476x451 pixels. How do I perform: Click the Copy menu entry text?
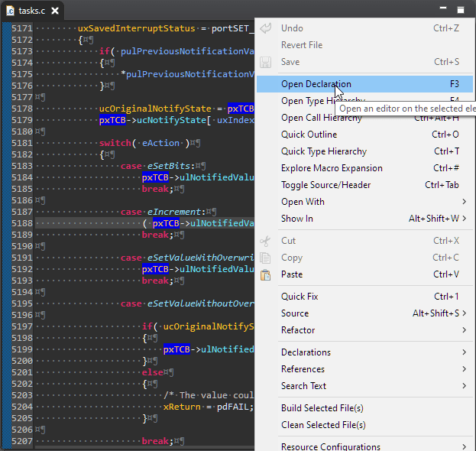pyautogui.click(x=292, y=258)
